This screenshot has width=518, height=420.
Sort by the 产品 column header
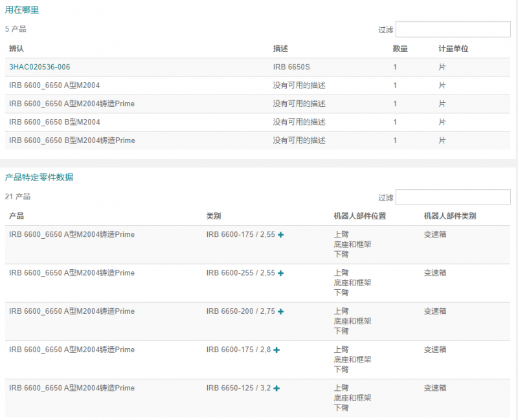[x=17, y=216]
